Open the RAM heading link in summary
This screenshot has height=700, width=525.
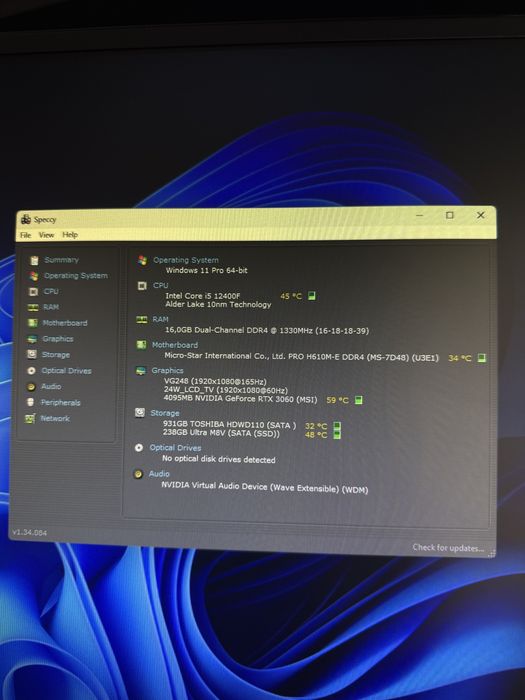(160, 319)
